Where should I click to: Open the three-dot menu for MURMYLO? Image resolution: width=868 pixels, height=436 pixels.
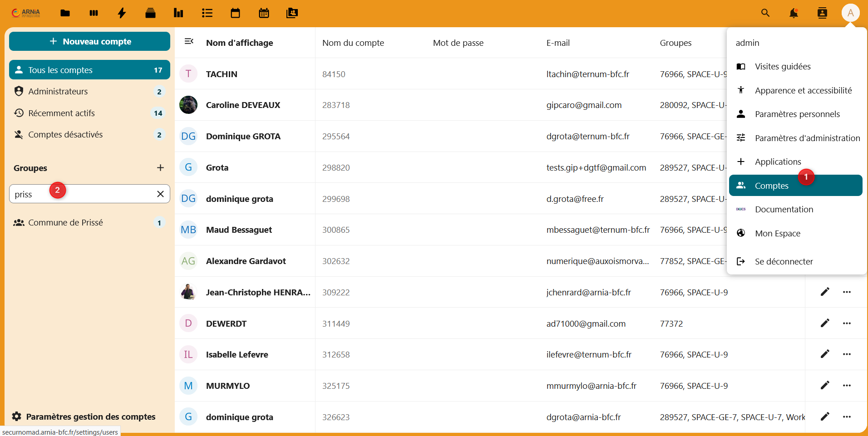tap(847, 386)
